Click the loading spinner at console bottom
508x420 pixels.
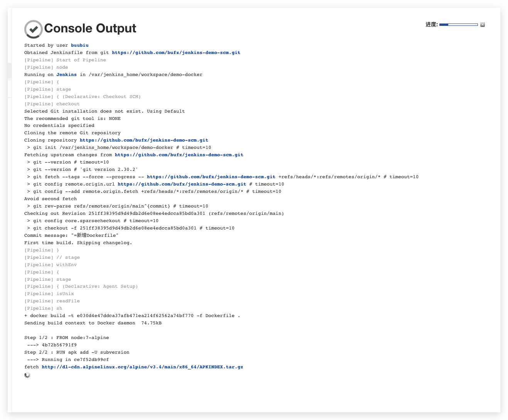point(27,375)
